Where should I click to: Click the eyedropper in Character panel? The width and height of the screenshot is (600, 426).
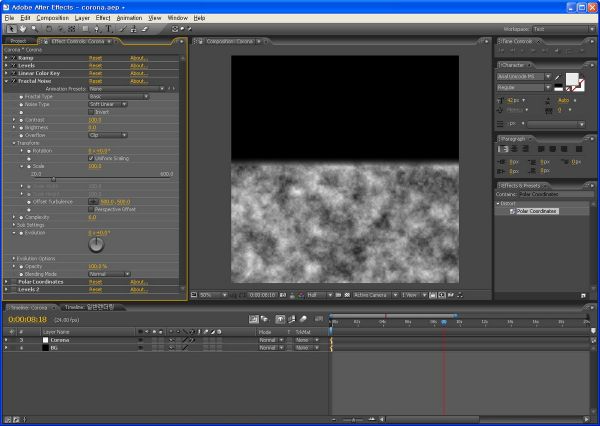[558, 77]
